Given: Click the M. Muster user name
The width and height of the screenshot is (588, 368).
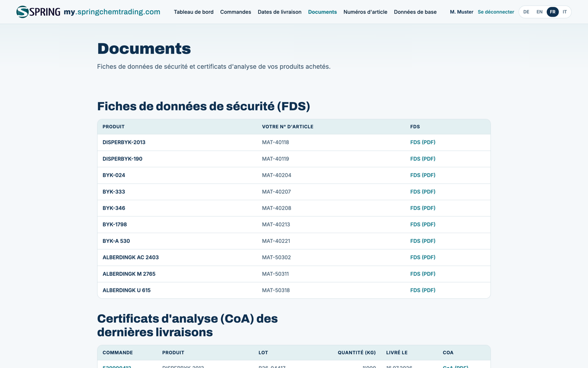Looking at the screenshot, I should coord(462,12).
